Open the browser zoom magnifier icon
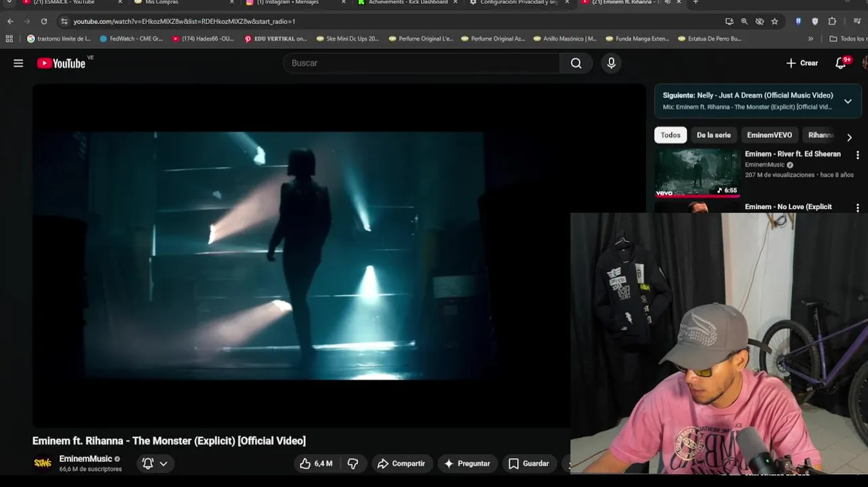 click(744, 22)
